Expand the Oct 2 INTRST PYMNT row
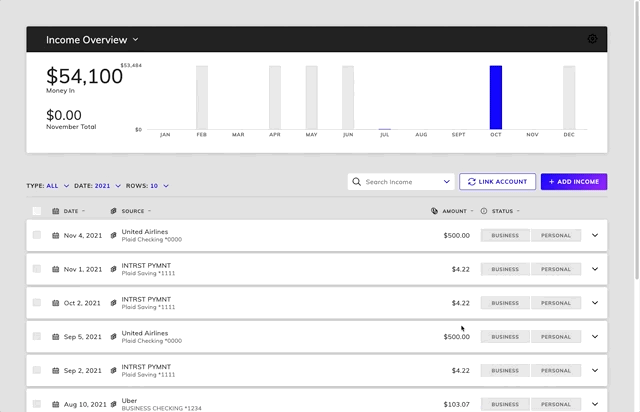Image resolution: width=640 pixels, height=412 pixels. pos(595,303)
